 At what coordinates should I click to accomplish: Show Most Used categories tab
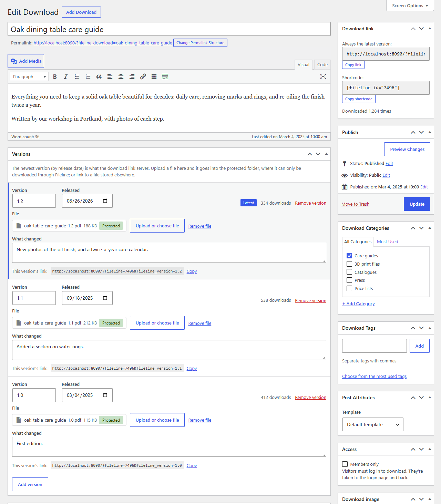click(x=388, y=241)
